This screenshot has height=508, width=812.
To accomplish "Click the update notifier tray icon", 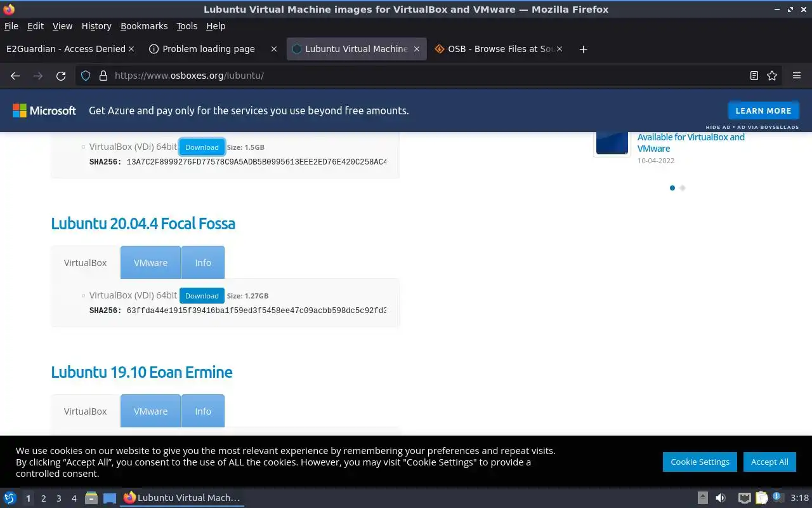I will point(778,497).
